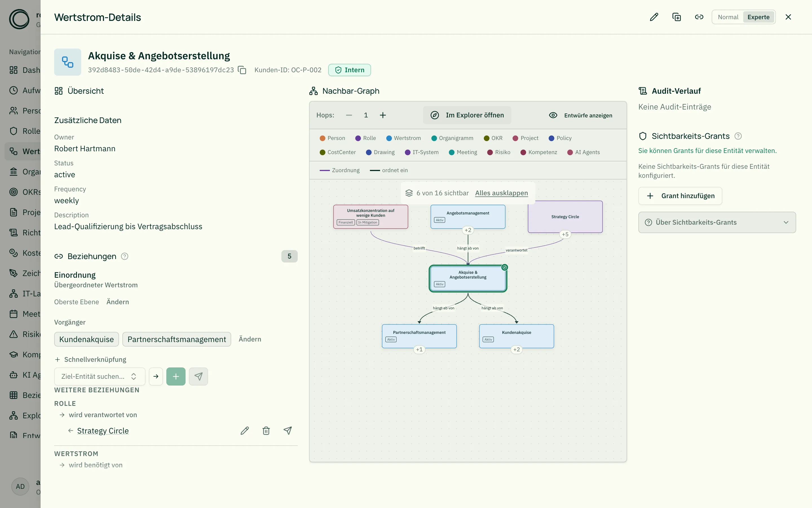
Task: Switch to Experte mode
Action: 758,17
